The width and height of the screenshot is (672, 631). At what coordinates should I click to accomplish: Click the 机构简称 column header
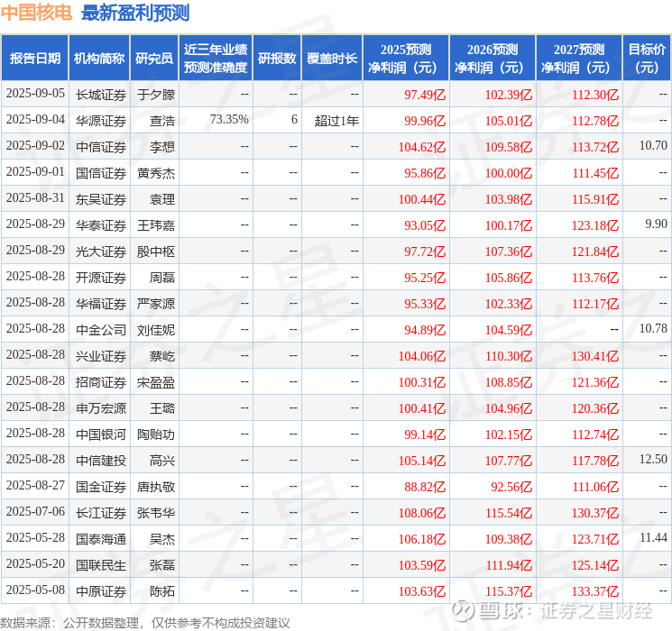99,59
